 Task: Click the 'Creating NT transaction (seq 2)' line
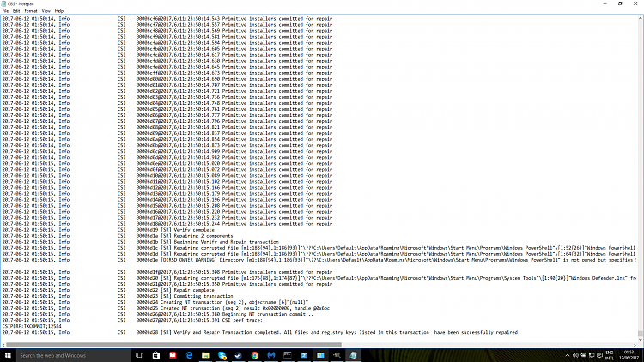[x=155, y=302]
